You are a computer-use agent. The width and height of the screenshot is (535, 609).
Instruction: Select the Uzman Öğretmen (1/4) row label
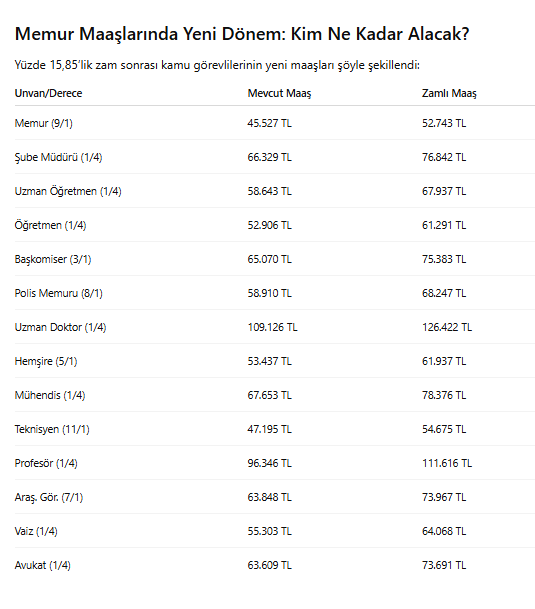pos(68,191)
